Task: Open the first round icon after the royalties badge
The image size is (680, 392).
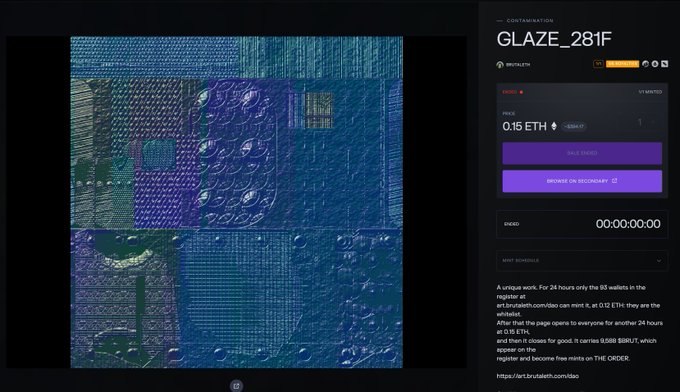Action: click(645, 64)
